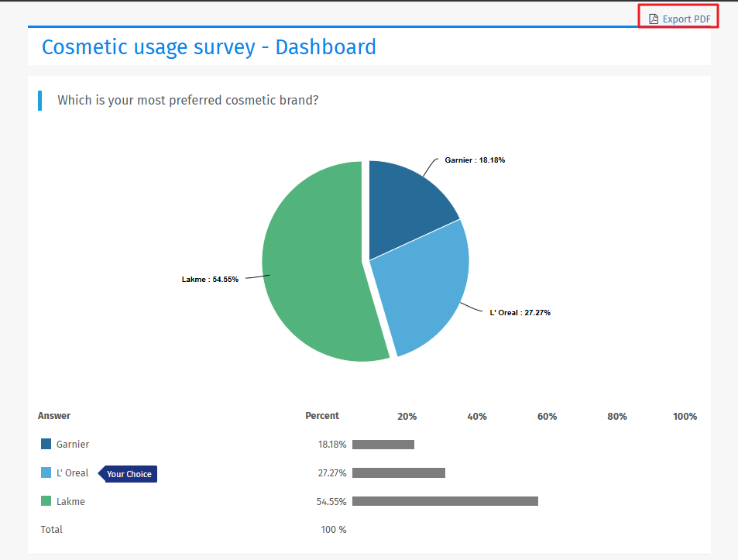Click the 'Your Choice' badge next to L'Oreal
This screenshot has width=738, height=560.
(x=127, y=473)
